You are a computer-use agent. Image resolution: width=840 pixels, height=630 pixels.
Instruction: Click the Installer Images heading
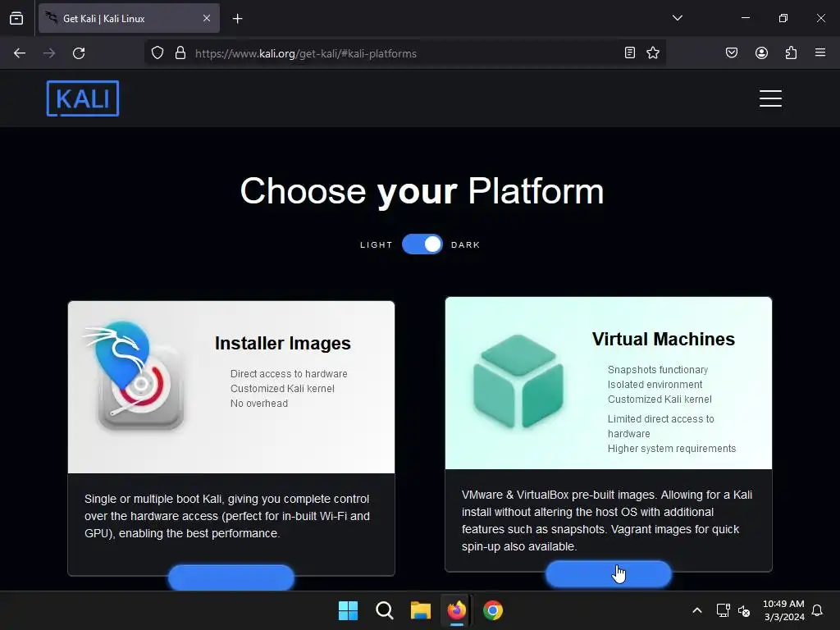tap(283, 343)
